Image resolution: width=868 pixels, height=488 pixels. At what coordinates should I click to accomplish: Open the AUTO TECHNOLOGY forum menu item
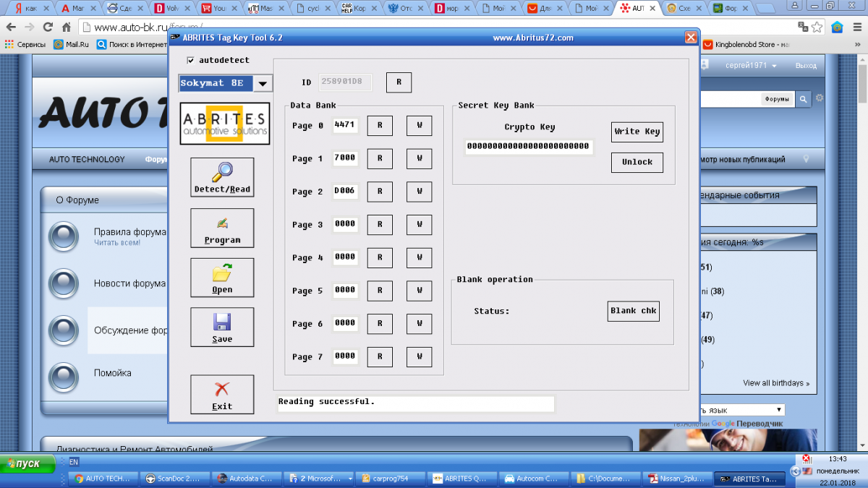87,159
